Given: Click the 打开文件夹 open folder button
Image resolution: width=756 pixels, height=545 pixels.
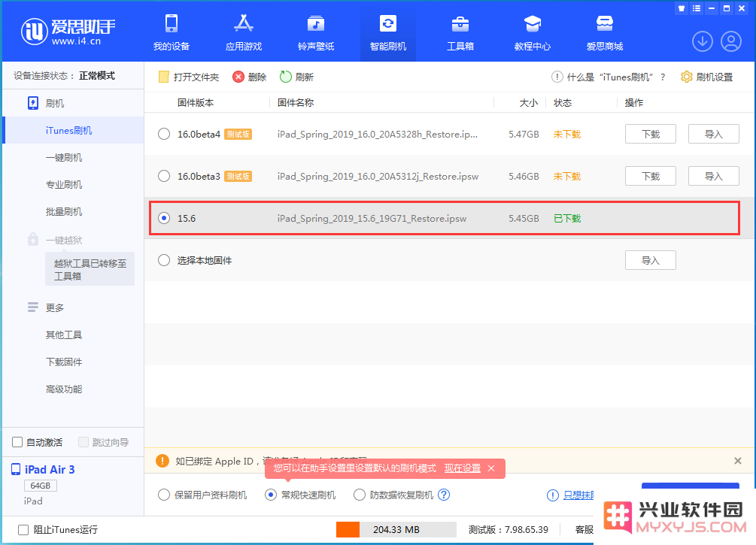Looking at the screenshot, I should [189, 77].
